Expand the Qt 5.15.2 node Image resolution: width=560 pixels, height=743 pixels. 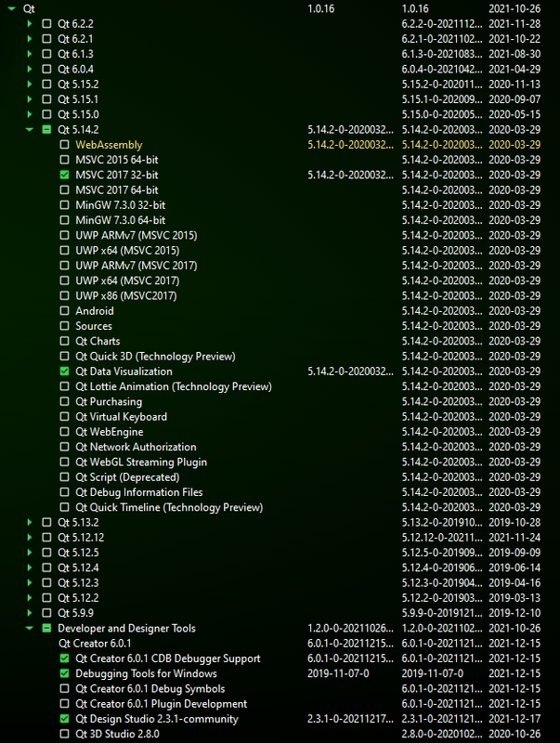point(30,85)
